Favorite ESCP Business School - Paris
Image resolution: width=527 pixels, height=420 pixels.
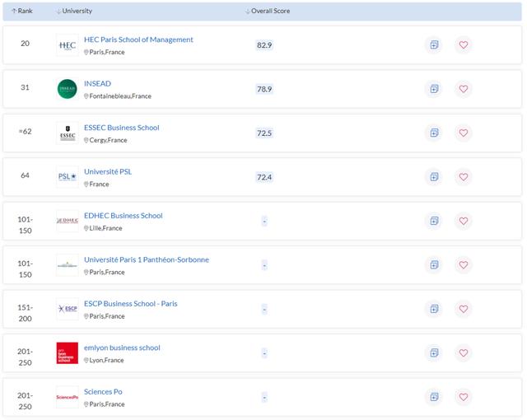pos(464,309)
